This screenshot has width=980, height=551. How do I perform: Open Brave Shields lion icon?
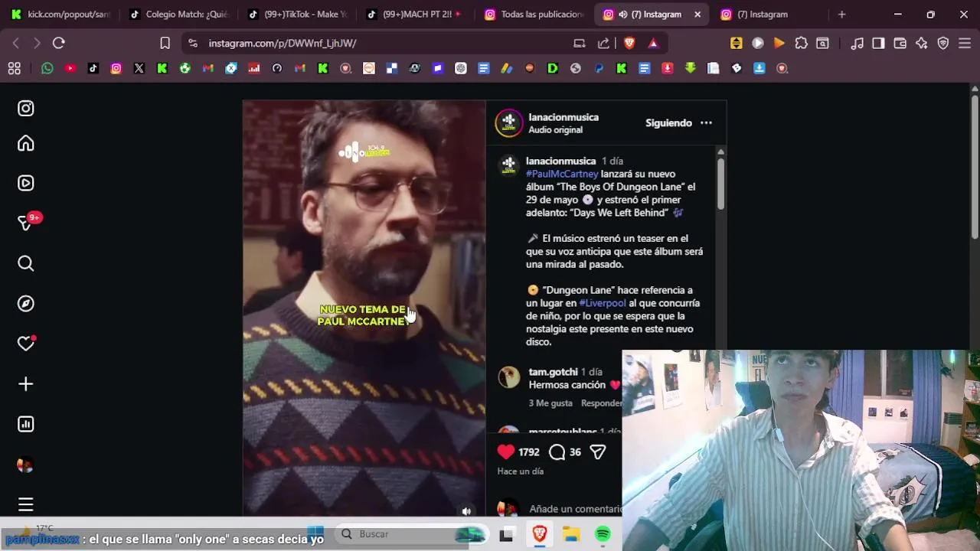pyautogui.click(x=629, y=44)
